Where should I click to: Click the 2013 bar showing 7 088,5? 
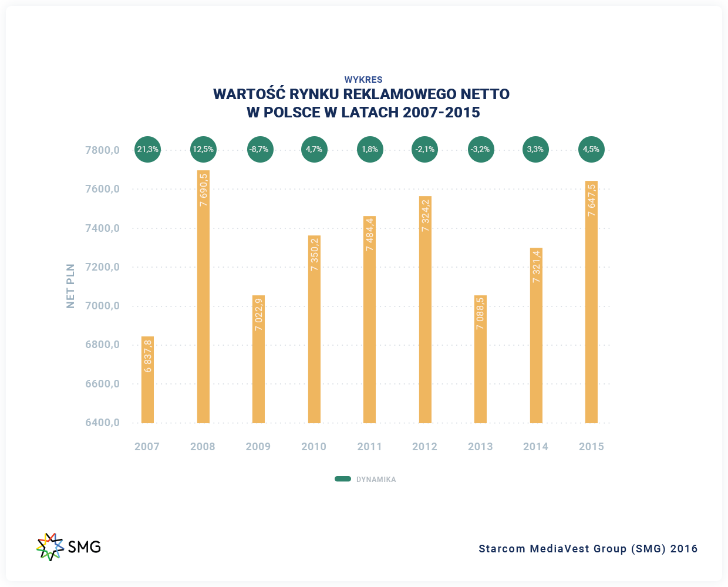click(x=480, y=359)
